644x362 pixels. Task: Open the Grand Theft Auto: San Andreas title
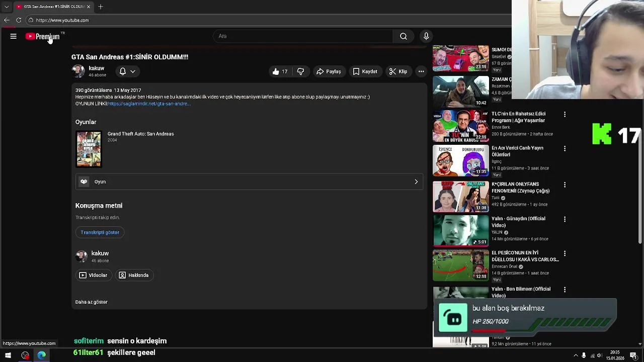click(140, 134)
